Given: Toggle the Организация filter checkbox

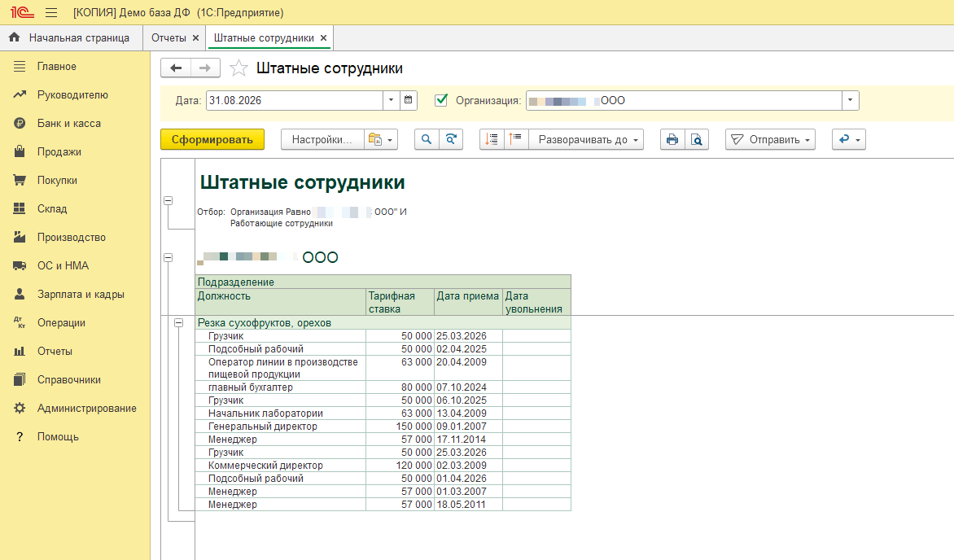Looking at the screenshot, I should pos(442,100).
